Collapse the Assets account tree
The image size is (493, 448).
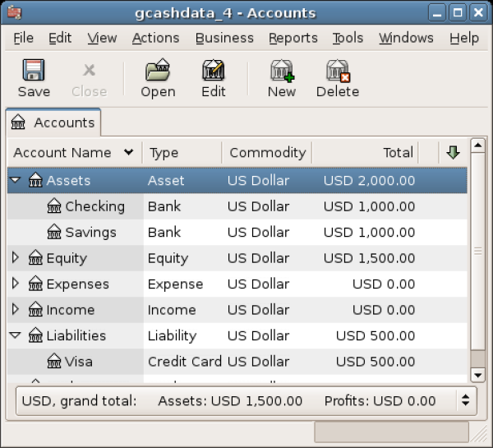(16, 181)
